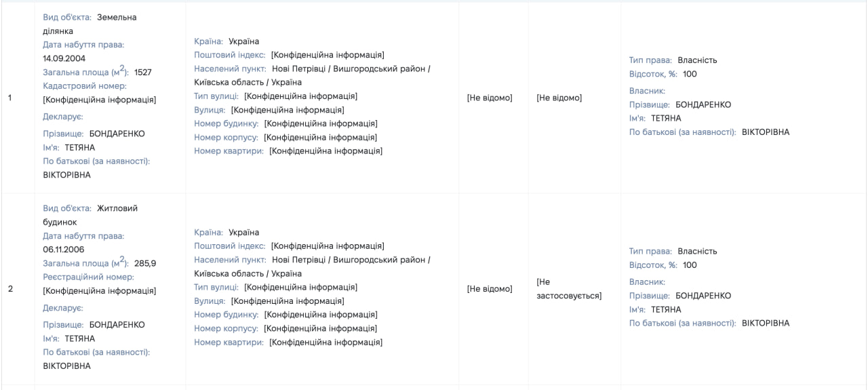Select 'Тип права: Власність' in first row
This screenshot has height=390, width=868.
coord(673,60)
